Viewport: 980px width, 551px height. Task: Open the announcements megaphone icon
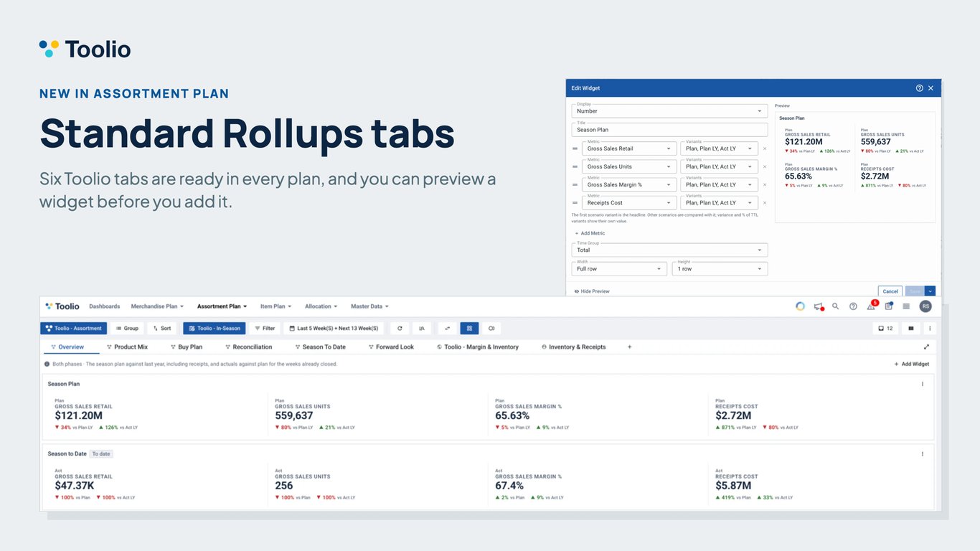click(x=819, y=306)
